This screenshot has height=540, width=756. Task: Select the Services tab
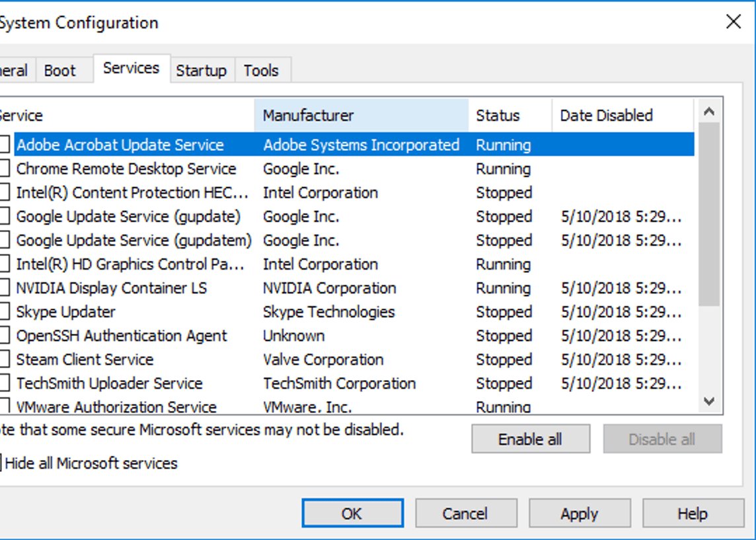point(131,68)
